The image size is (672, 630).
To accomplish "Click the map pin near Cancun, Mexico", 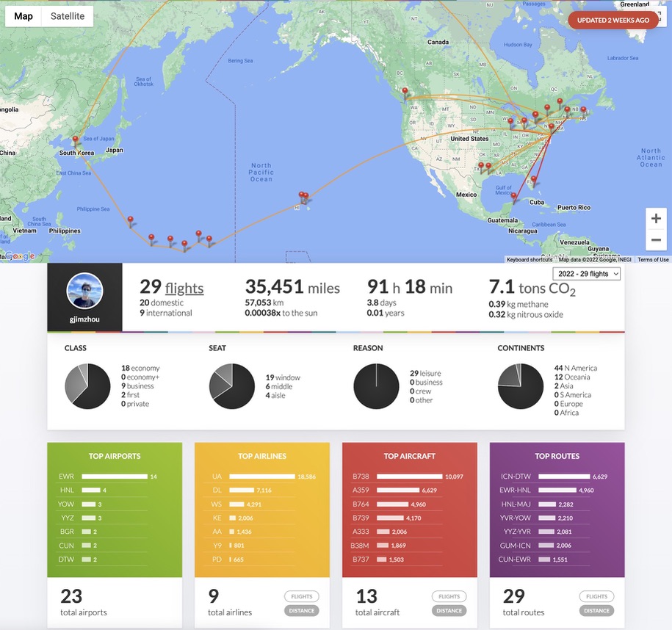I will pos(515,196).
